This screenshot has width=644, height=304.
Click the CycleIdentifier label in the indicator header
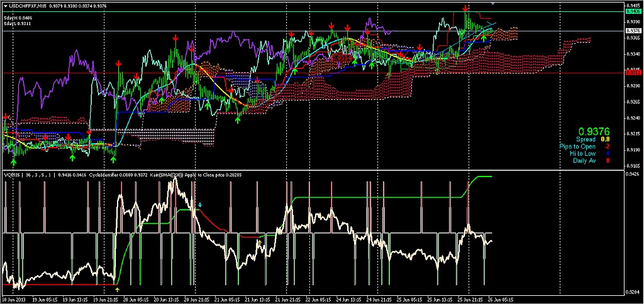click(104, 174)
